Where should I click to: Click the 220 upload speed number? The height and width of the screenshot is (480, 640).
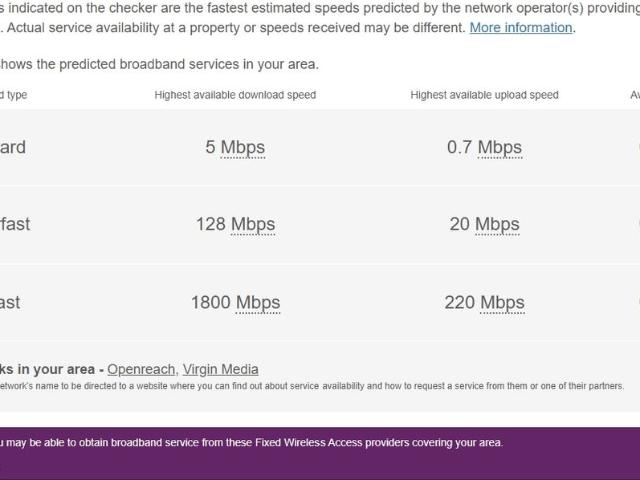point(460,302)
